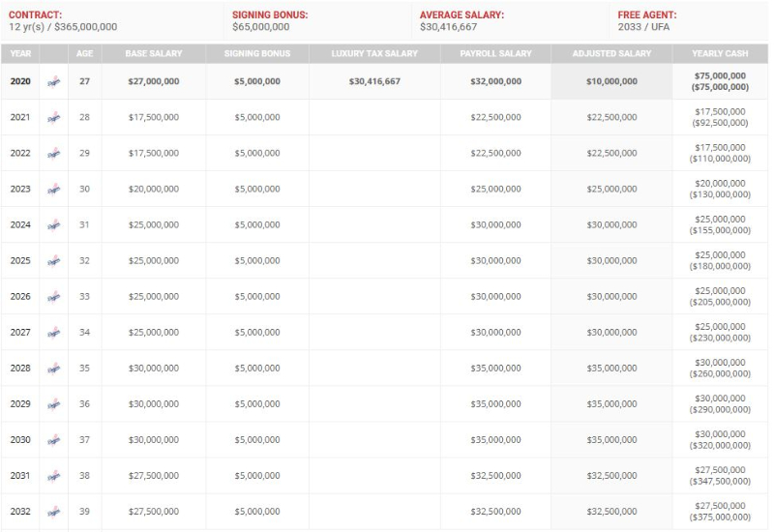Viewport: 774px width, 532px height.
Task: Click the Dodgers team logo in the 2022 row
Action: pos(54,154)
